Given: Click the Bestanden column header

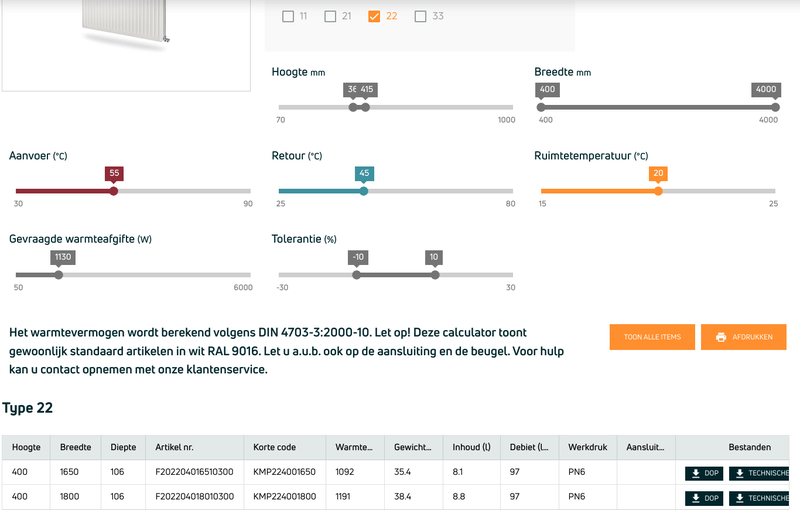Looking at the screenshot, I should (x=733, y=447).
